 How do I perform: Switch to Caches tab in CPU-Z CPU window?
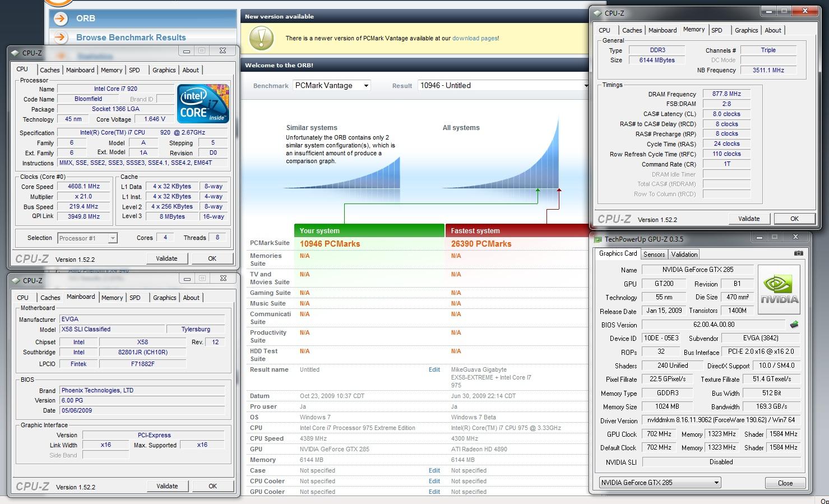pyautogui.click(x=49, y=70)
